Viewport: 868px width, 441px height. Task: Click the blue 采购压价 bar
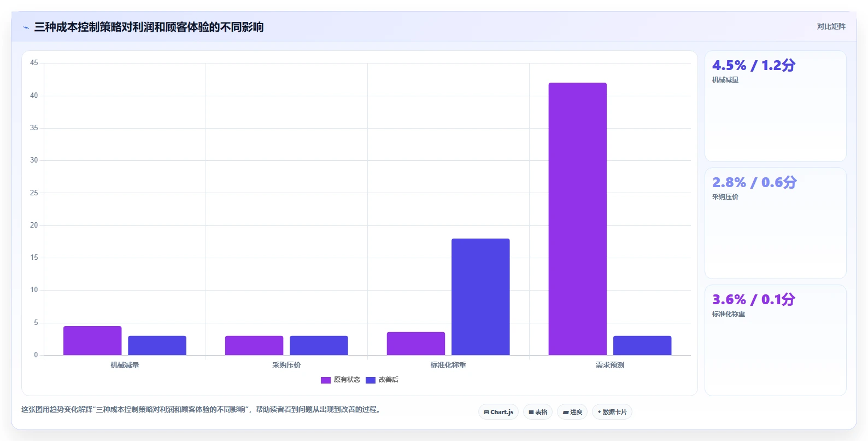pyautogui.click(x=319, y=345)
